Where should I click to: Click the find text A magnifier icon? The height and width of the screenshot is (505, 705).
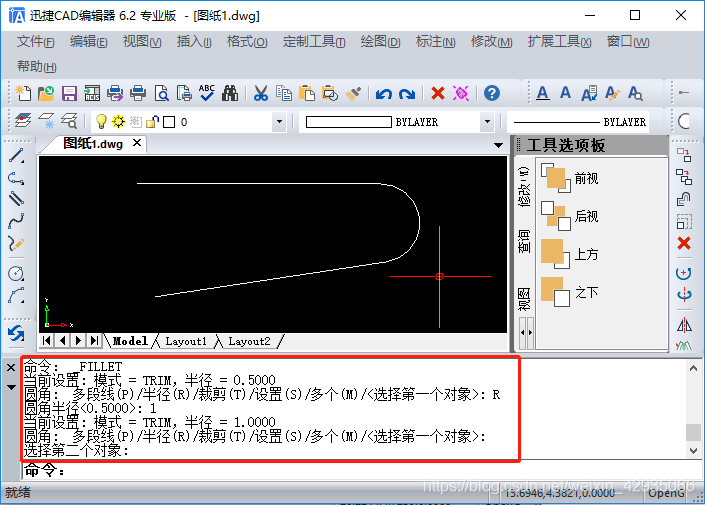(x=635, y=93)
